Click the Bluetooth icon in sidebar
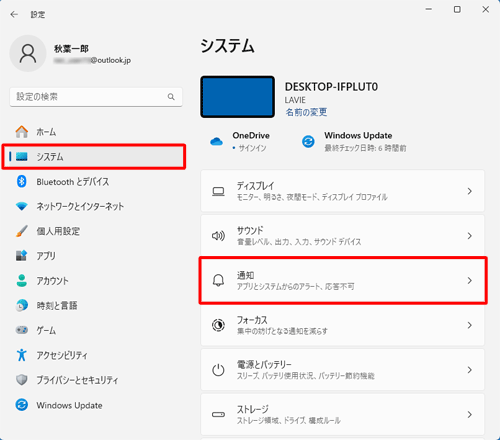This screenshot has width=500, height=440. (22, 181)
